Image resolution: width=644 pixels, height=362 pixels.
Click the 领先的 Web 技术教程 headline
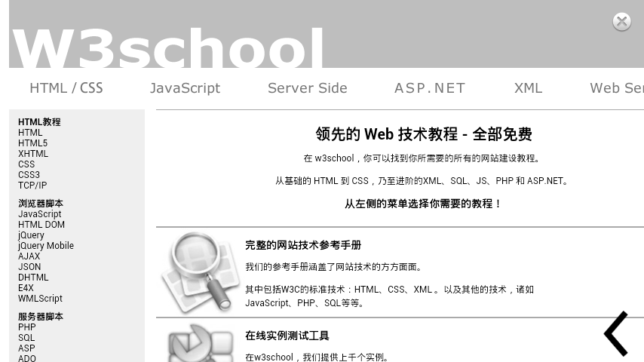coord(424,134)
